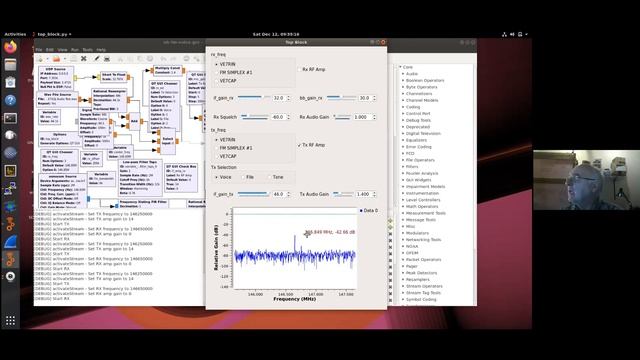640x360 pixels.
Task: Click the Paste icon in GRC toolbar
Action: click(x=140, y=59)
